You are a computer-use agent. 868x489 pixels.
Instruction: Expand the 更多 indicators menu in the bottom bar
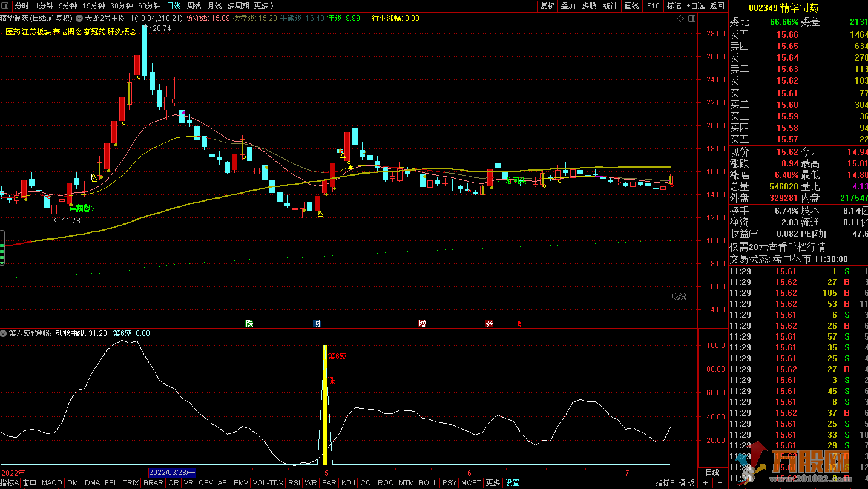click(493, 483)
